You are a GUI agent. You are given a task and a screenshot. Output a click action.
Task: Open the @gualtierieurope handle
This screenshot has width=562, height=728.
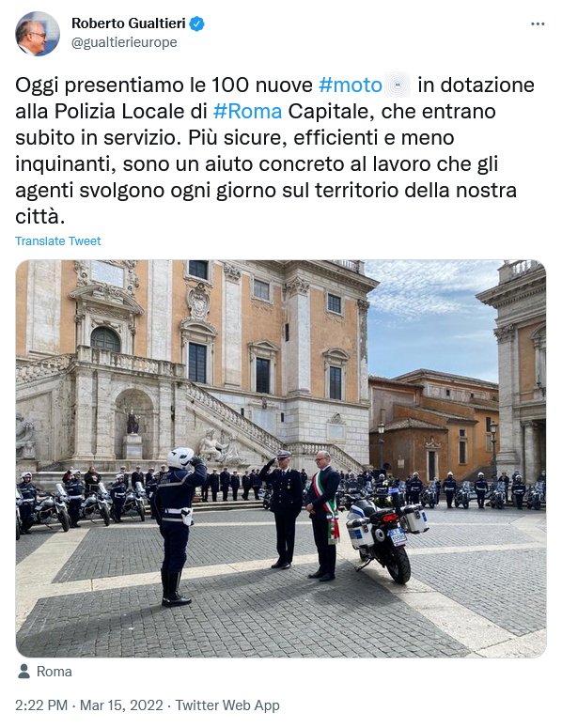[124, 42]
